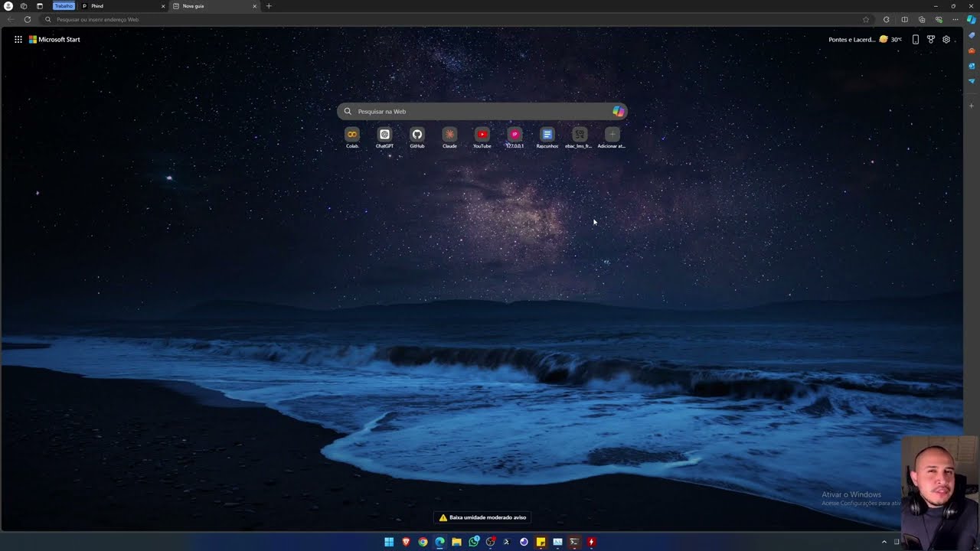Screen dimensions: 980x551
Task: Open the Outlook sidebar icon
Action: [x=972, y=66]
